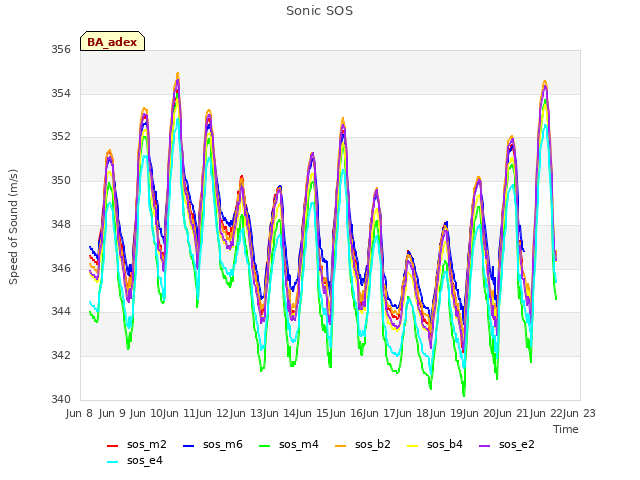Click the BA_adex label box
This screenshot has height=480, width=640.
click(112, 41)
